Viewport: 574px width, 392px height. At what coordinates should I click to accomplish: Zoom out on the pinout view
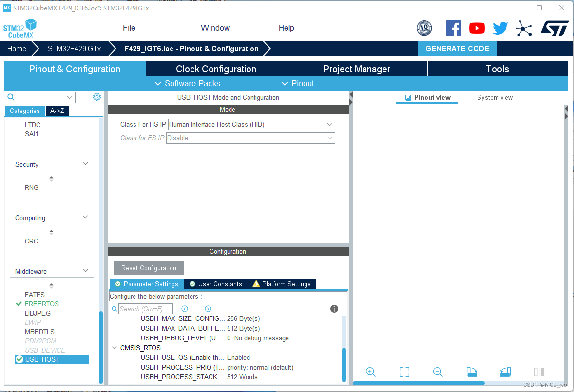pyautogui.click(x=438, y=372)
